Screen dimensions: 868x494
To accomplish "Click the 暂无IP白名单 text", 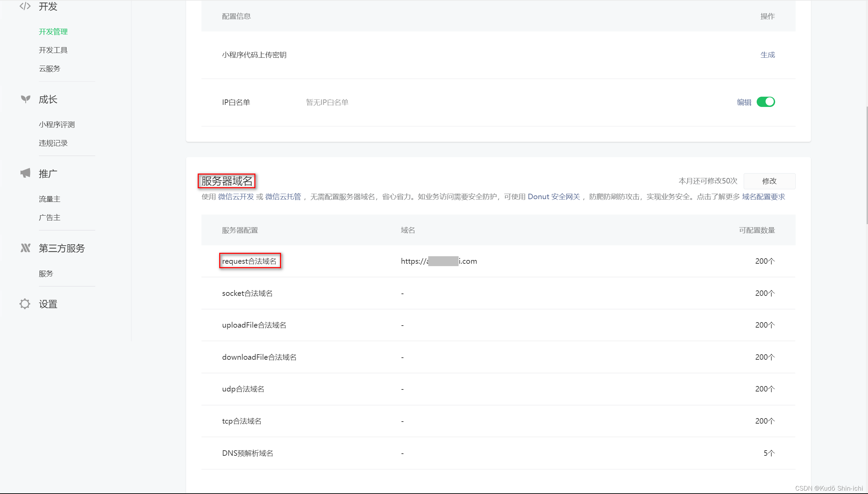I will (x=327, y=102).
